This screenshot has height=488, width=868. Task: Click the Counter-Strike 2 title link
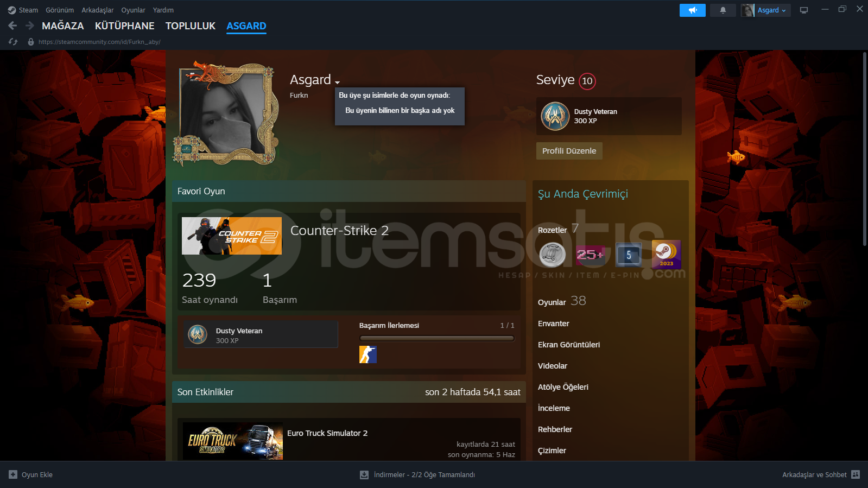(339, 231)
